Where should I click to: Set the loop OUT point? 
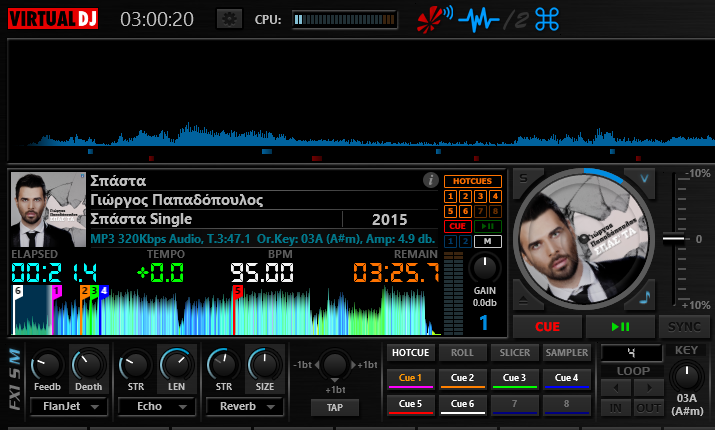click(x=649, y=408)
